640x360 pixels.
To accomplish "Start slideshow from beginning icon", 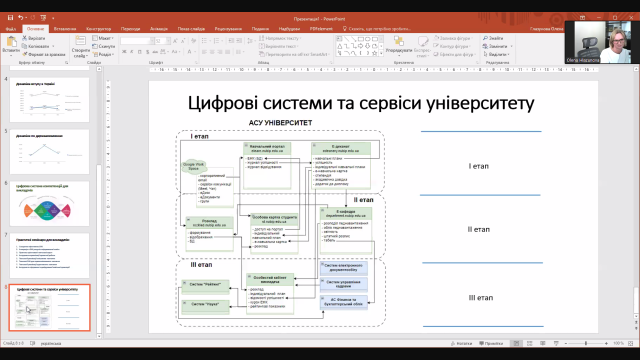I will (x=43, y=18).
